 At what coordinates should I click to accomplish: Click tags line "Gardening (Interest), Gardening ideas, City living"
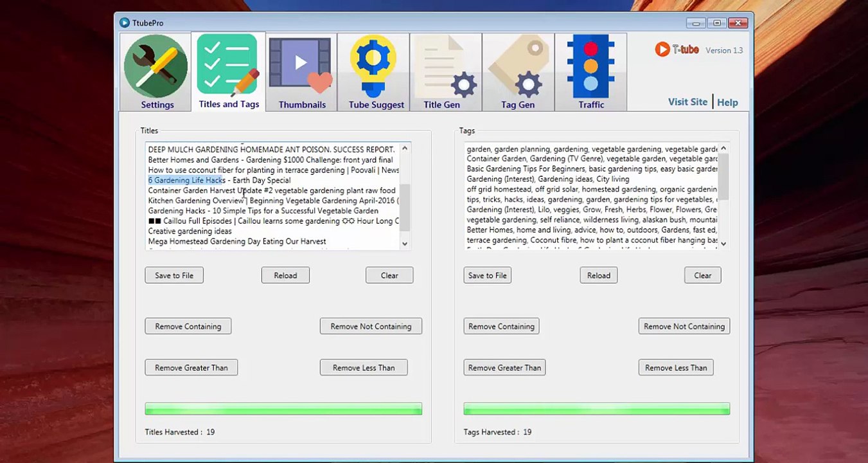548,179
